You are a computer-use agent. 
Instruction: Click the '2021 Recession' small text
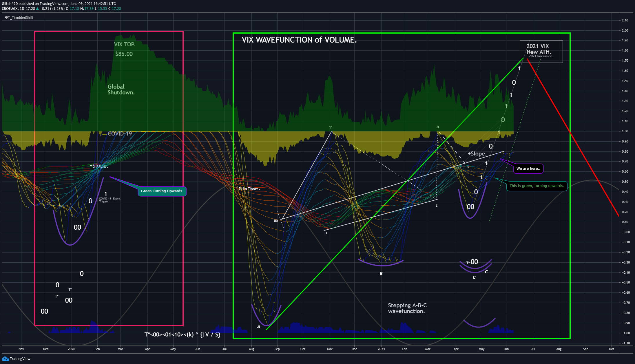point(541,56)
